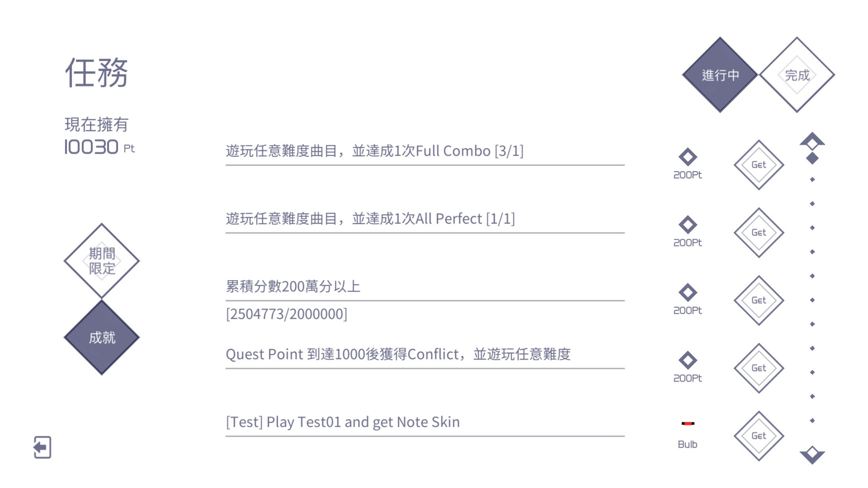Image resolution: width=868 pixels, height=488 pixels.
Task: Claim the 200萬分 cumulative score reward
Action: (x=759, y=301)
